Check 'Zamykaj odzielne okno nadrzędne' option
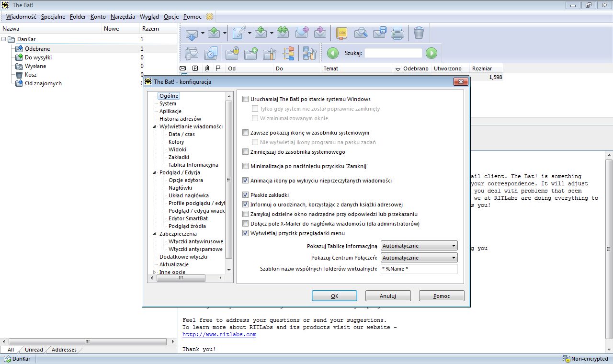 tap(246, 214)
